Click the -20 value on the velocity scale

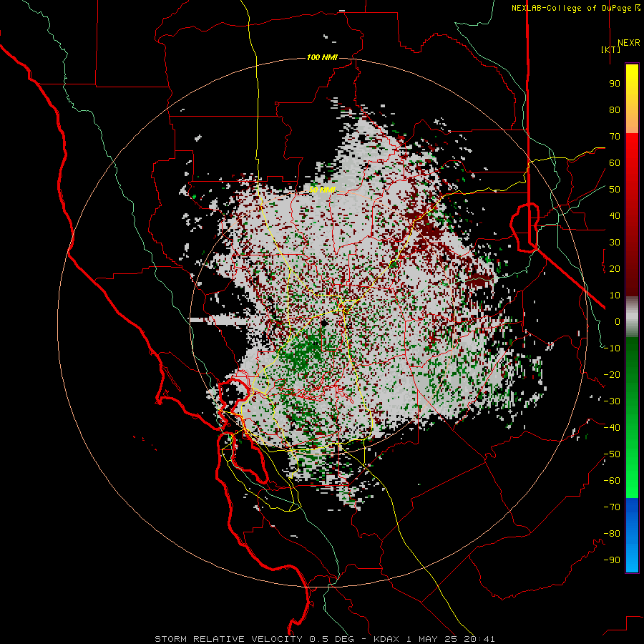tap(612, 375)
